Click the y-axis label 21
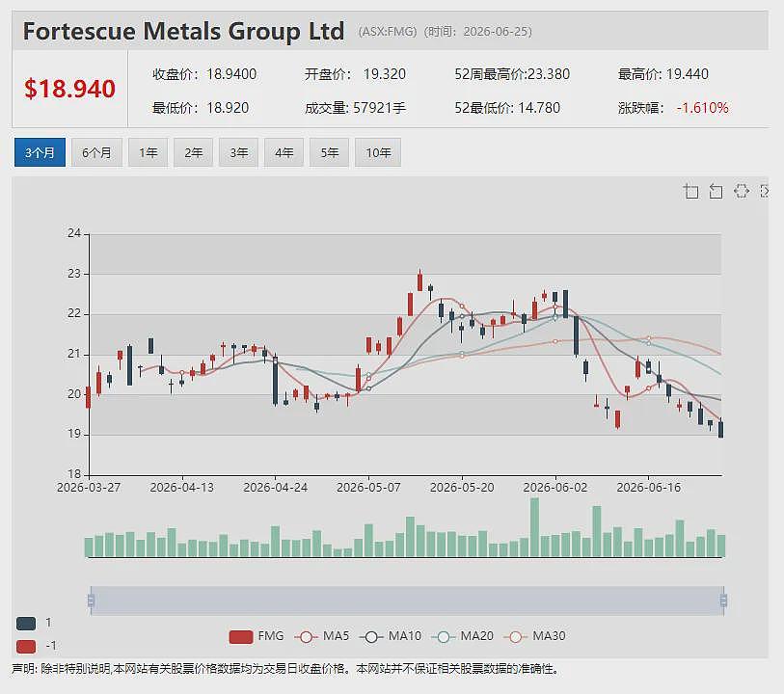Image resolution: width=784 pixels, height=694 pixels. (x=74, y=354)
